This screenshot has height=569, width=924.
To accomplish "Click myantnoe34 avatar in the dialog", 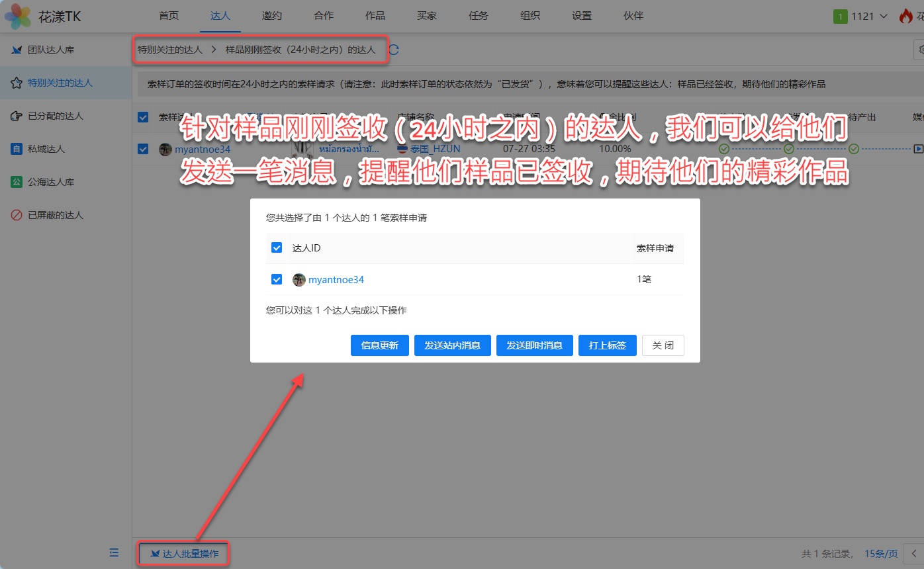I will tap(299, 280).
